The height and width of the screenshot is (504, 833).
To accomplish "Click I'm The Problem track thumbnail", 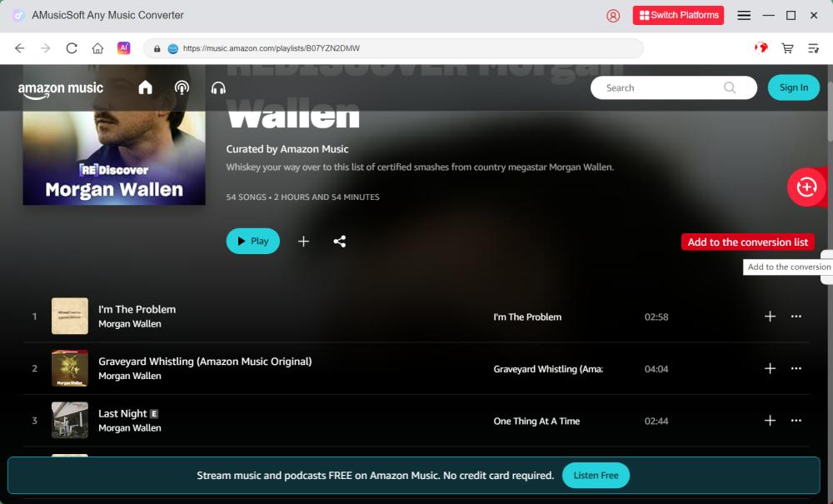I will (x=70, y=316).
